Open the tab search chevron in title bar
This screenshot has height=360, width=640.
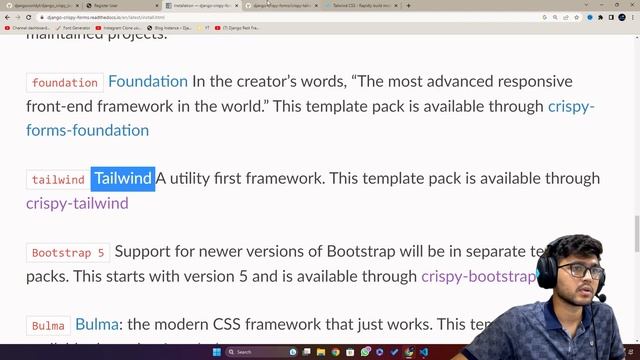(x=587, y=5)
